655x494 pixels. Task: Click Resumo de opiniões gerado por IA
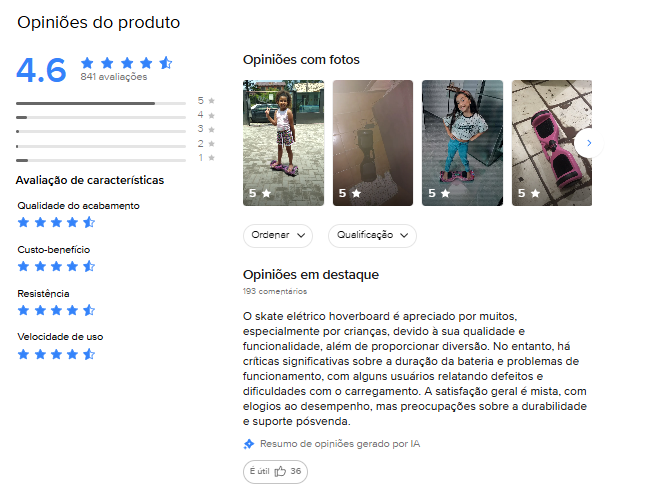(x=340, y=443)
